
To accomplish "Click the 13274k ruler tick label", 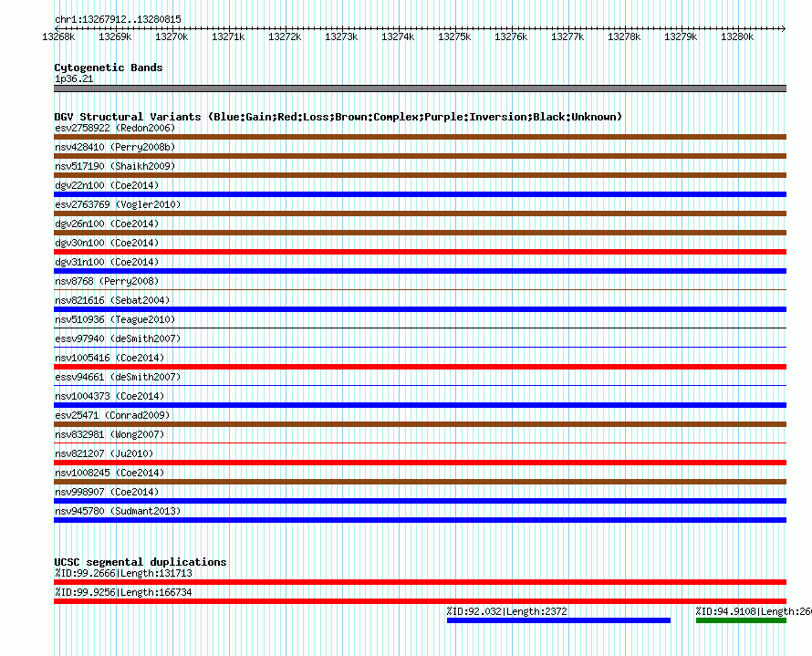I will (398, 36).
